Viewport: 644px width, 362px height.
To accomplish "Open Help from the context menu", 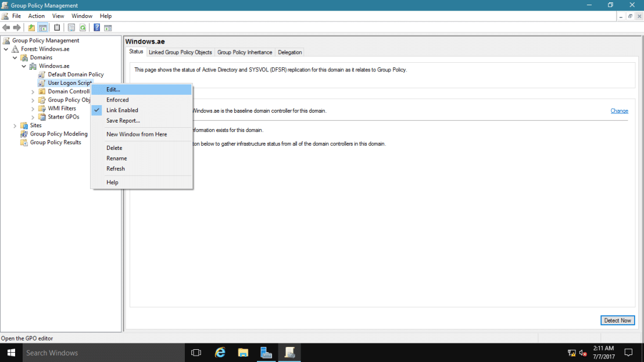I will click(x=141, y=182).
